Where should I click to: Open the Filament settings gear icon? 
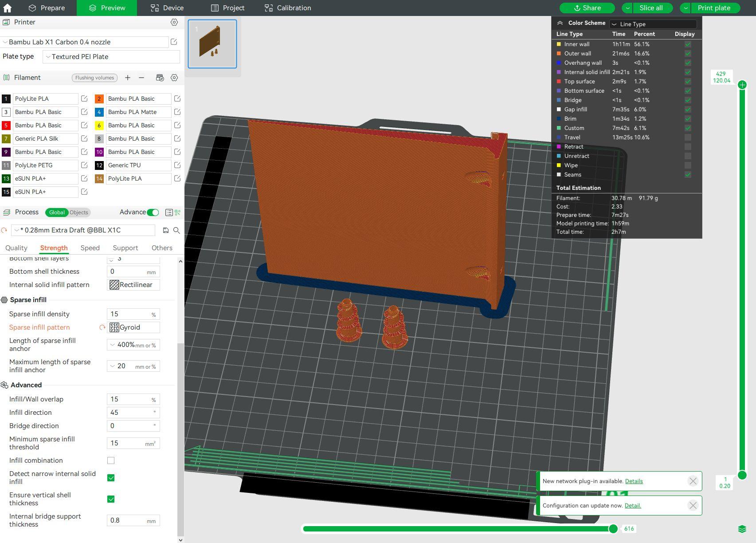[x=174, y=78]
